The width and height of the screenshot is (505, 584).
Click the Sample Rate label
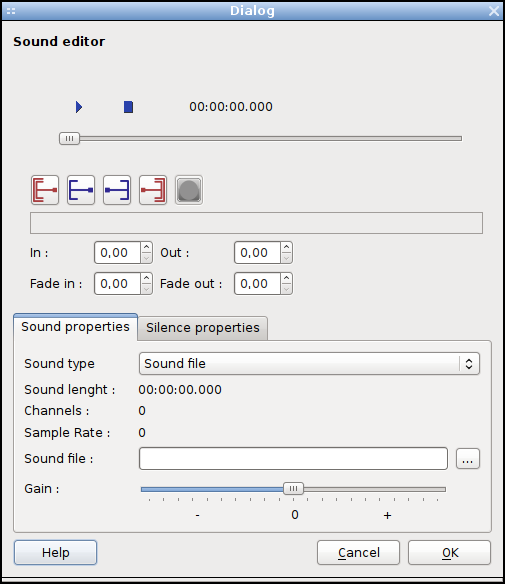point(67,432)
